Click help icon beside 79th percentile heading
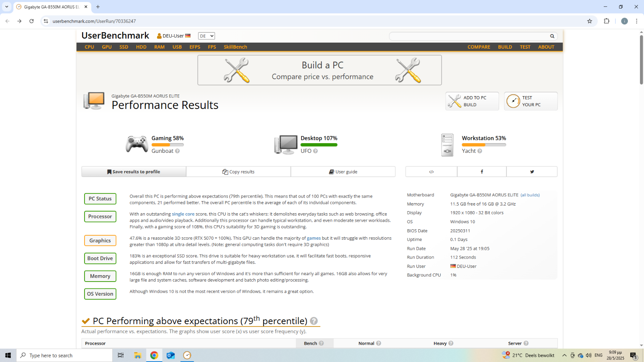Screen dimensions: 644x362 click(314, 321)
